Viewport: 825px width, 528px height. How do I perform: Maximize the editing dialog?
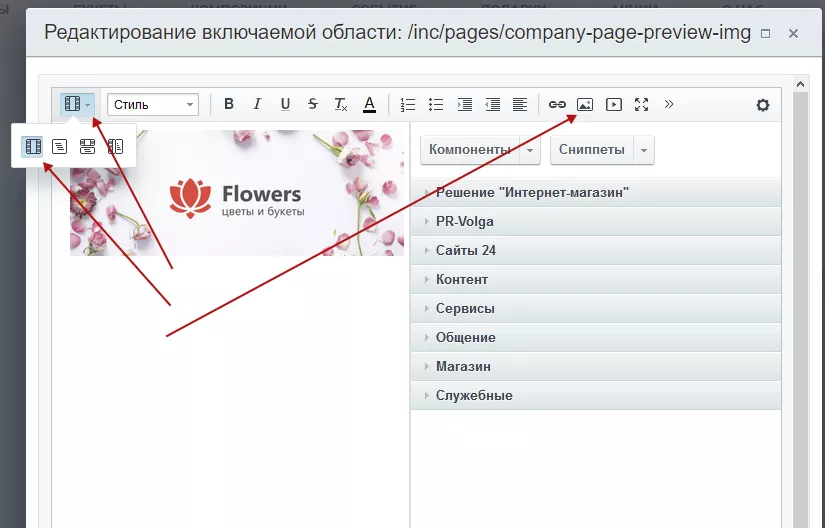coord(766,34)
